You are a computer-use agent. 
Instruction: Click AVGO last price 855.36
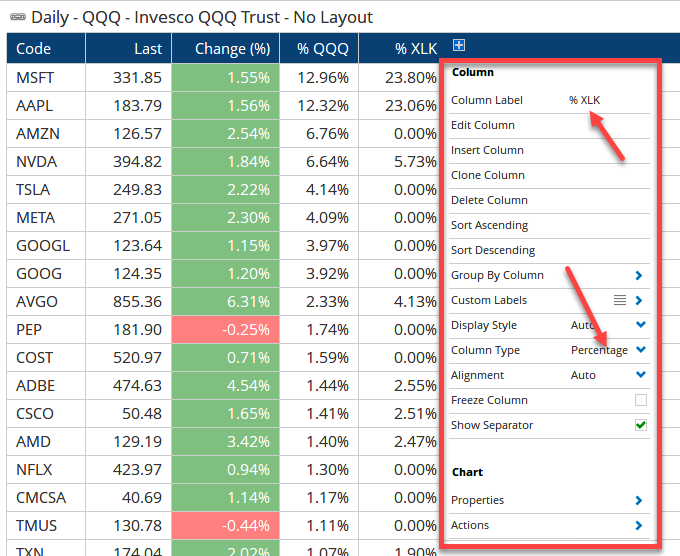click(x=128, y=301)
